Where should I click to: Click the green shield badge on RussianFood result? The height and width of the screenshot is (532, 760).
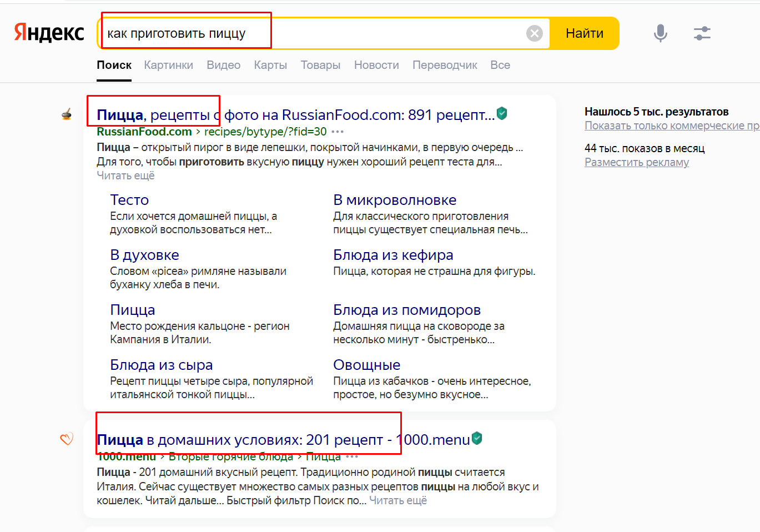pyautogui.click(x=502, y=113)
